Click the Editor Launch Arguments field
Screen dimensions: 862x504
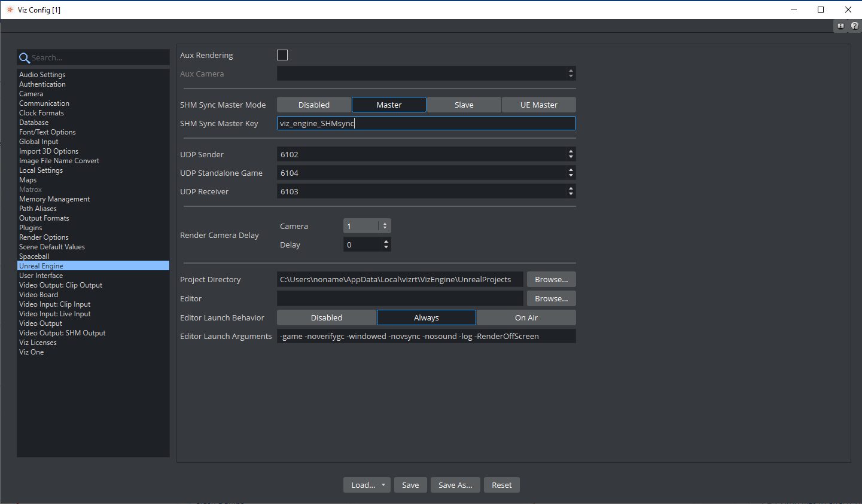coord(426,336)
